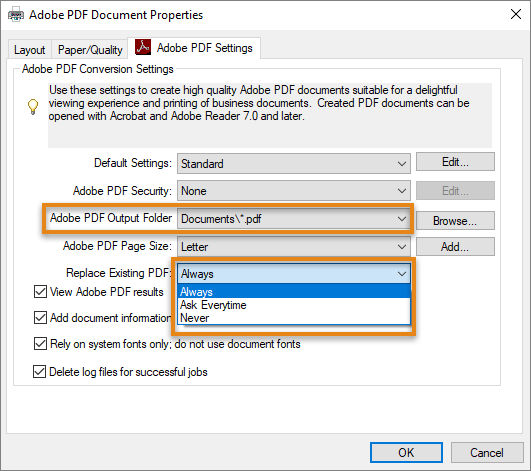This screenshot has width=531, height=471.
Task: Click the Adobe PDF Page Size label
Action: (117, 246)
